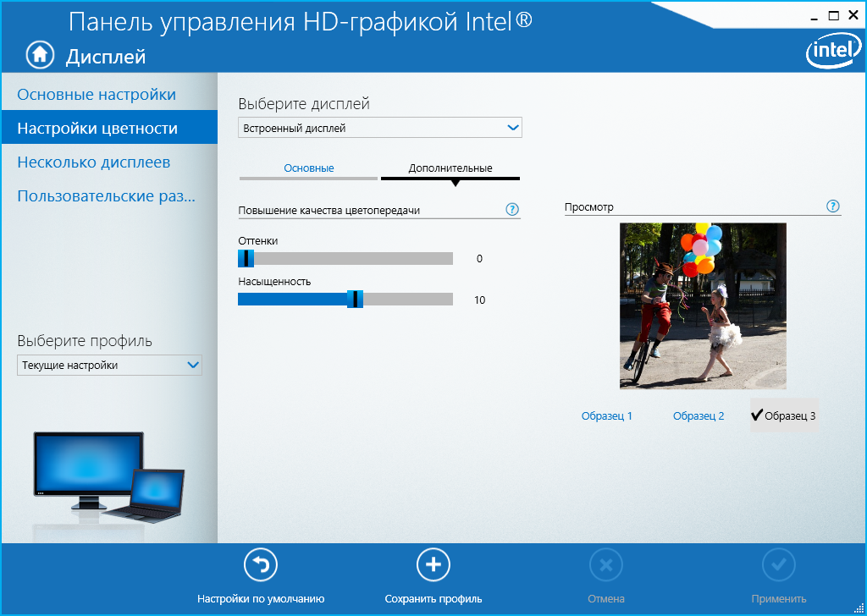Image resolution: width=867 pixels, height=616 pixels.
Task: Open Основные настройки in sidebar
Action: (x=97, y=94)
